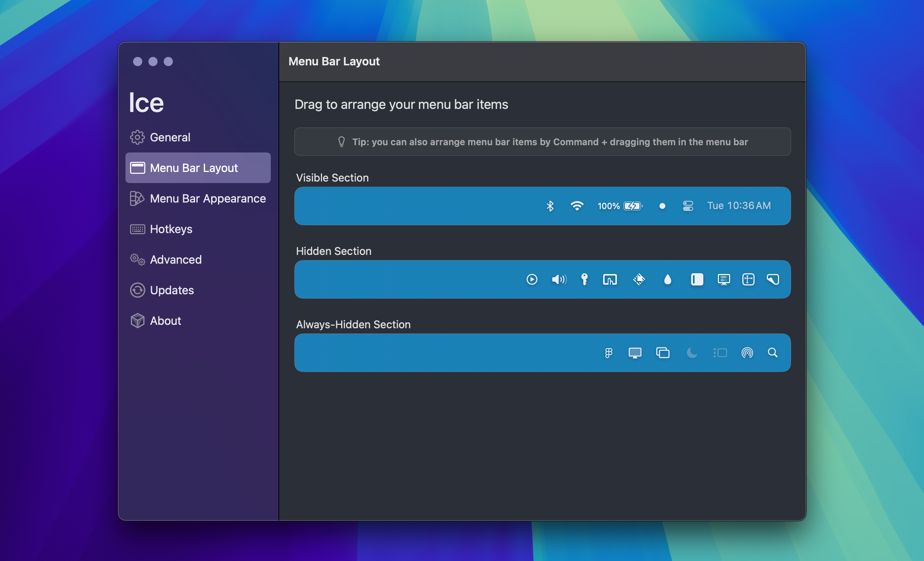The image size is (924, 561).
Task: Click the Ice menu bar dot separator icon
Action: coord(660,205)
